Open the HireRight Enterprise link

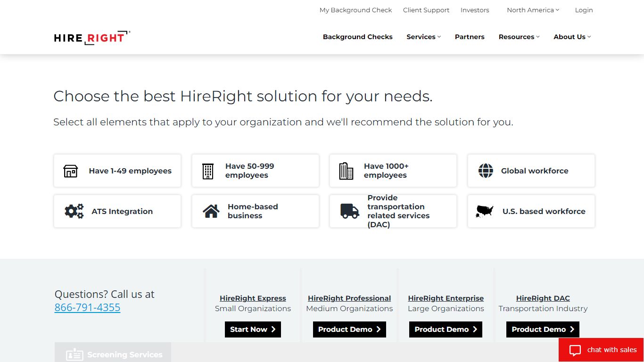pyautogui.click(x=446, y=298)
